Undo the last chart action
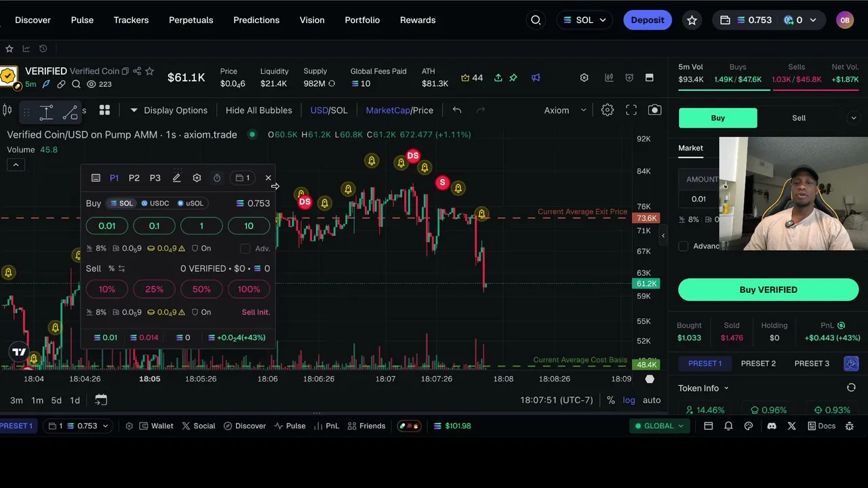868x488 pixels. (457, 110)
